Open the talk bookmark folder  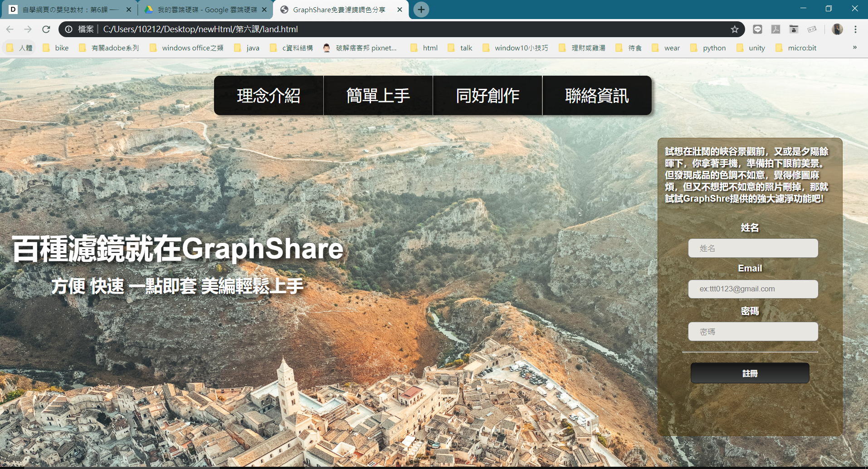(x=460, y=48)
